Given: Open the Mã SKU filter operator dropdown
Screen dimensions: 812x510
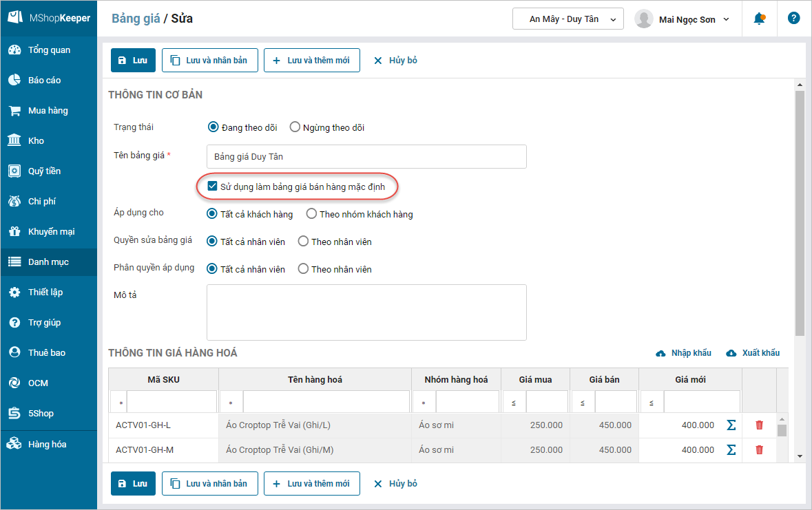Looking at the screenshot, I should coord(119,402).
